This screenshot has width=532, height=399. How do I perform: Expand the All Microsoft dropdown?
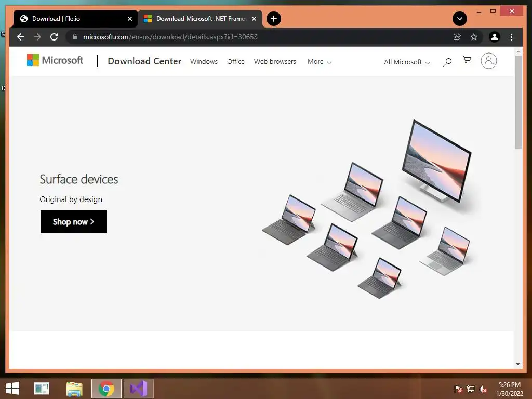pos(407,62)
